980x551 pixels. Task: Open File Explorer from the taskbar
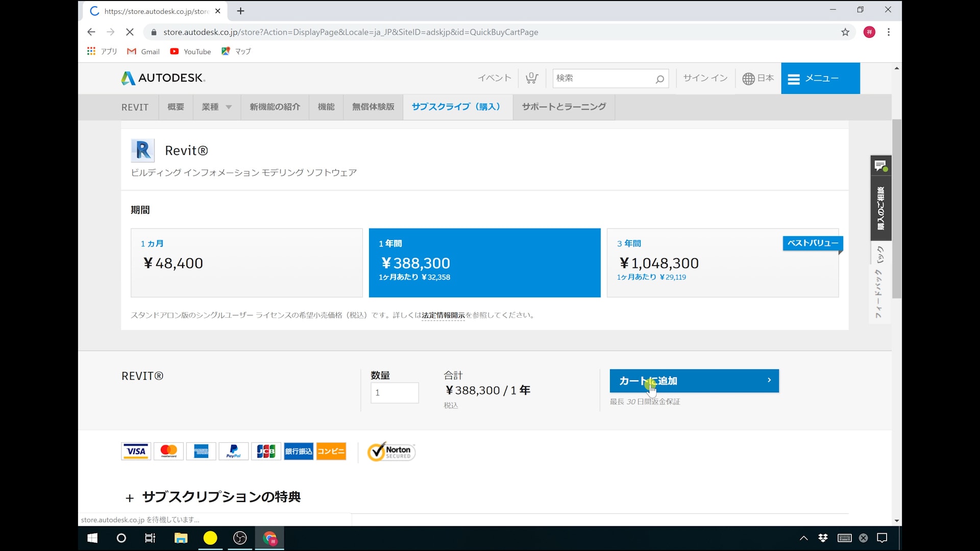pyautogui.click(x=181, y=538)
